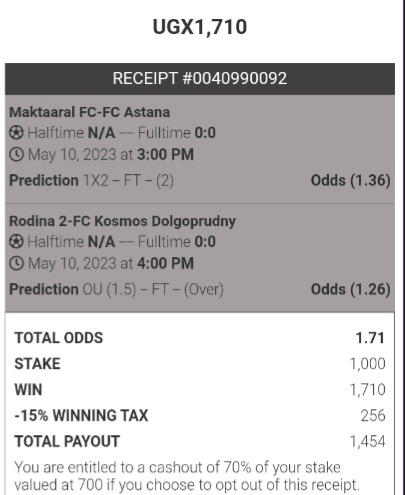The width and height of the screenshot is (405, 495).
Task: Click Prediction OU (1.5) Over text
Action: click(x=116, y=289)
